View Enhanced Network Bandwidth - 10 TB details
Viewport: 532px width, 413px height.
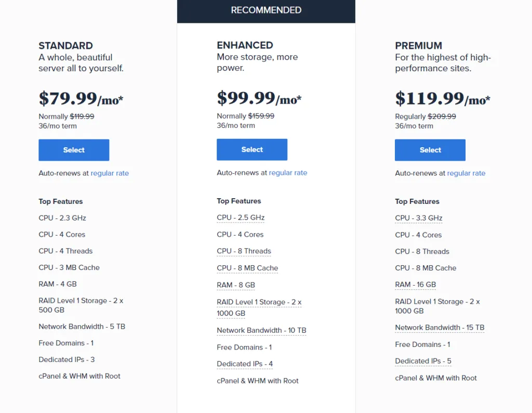click(261, 330)
